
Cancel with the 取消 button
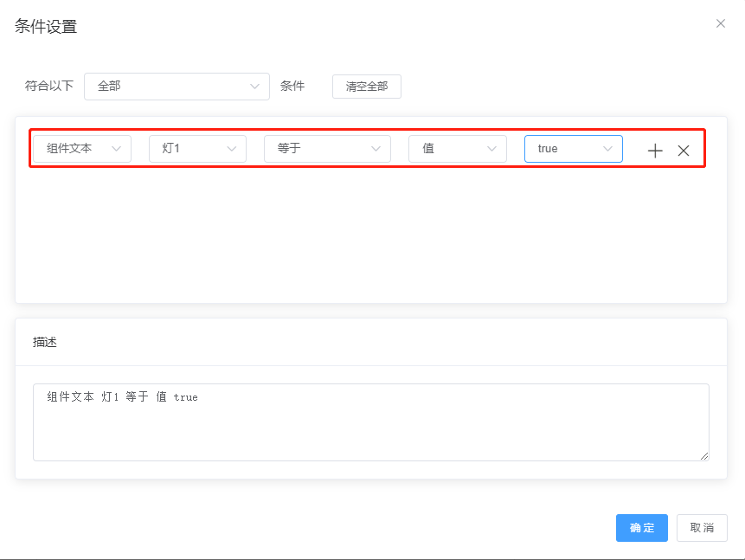click(x=702, y=528)
